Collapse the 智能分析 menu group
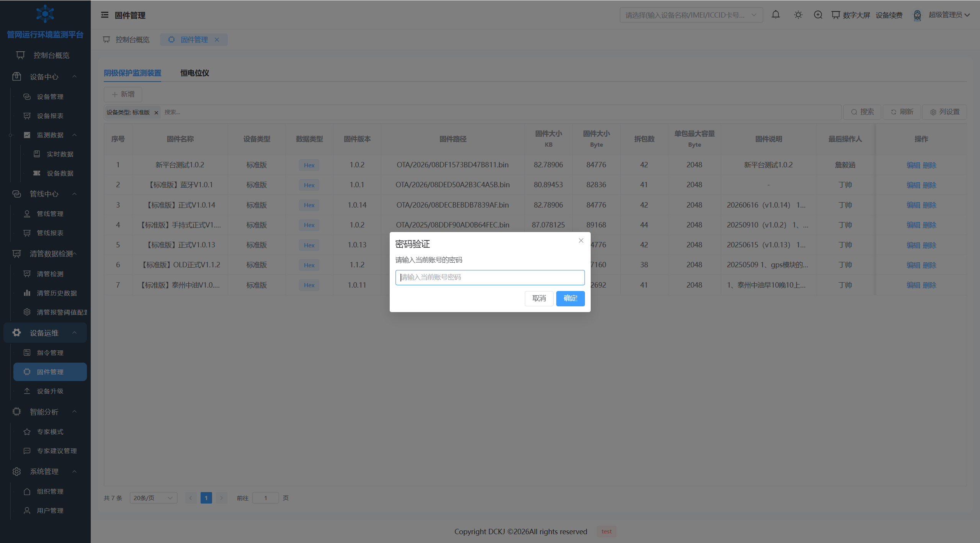 pyautogui.click(x=45, y=412)
